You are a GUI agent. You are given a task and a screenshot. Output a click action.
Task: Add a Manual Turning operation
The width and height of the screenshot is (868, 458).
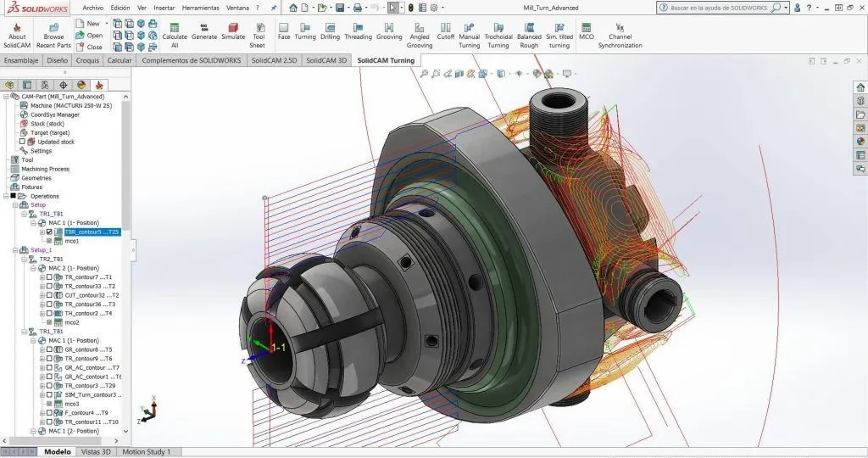point(469,36)
